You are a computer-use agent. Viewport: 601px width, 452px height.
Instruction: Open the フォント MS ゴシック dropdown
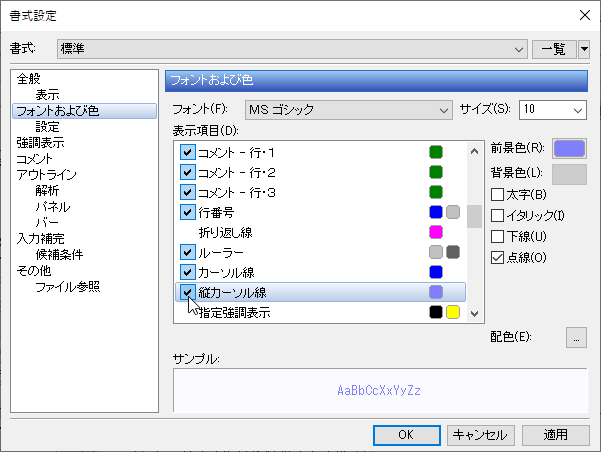(348, 110)
